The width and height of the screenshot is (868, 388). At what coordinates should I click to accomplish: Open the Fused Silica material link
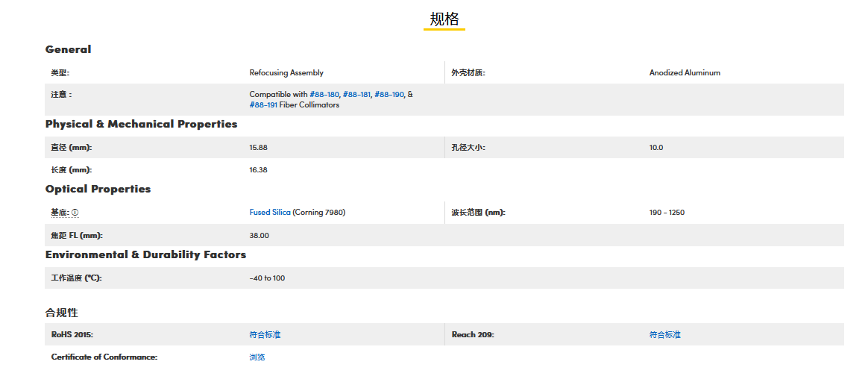click(x=270, y=213)
